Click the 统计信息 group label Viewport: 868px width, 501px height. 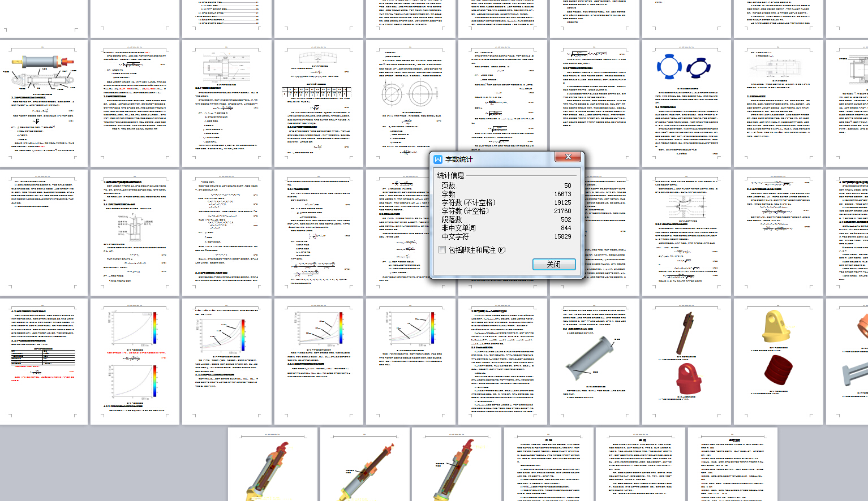click(x=450, y=175)
